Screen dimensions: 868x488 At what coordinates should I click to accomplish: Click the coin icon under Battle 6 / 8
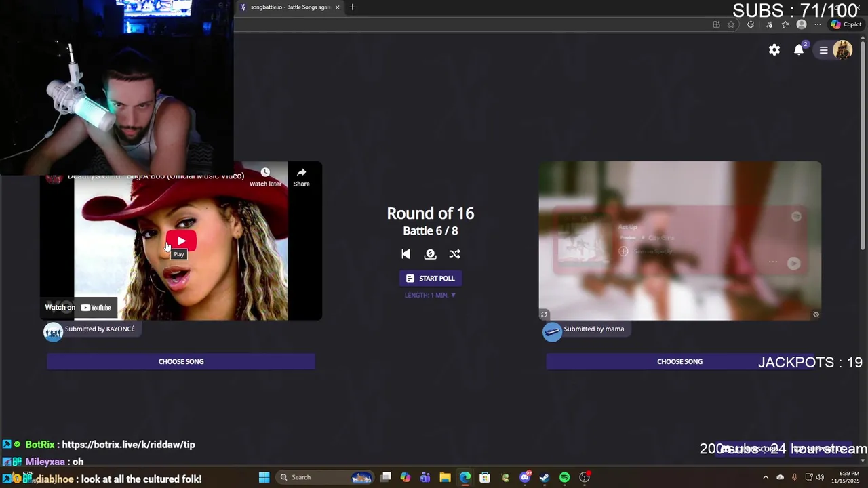click(x=430, y=254)
